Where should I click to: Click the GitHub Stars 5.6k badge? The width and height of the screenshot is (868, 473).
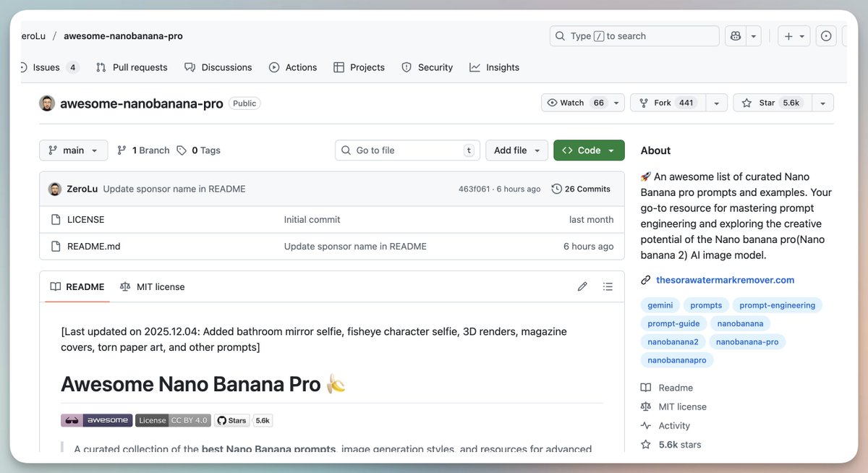click(243, 420)
